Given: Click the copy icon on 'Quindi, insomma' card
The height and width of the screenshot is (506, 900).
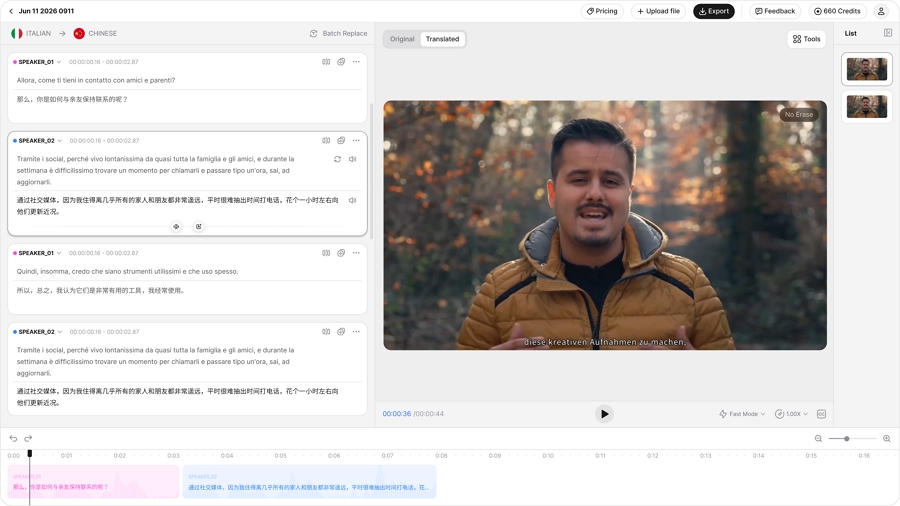Looking at the screenshot, I should [341, 252].
